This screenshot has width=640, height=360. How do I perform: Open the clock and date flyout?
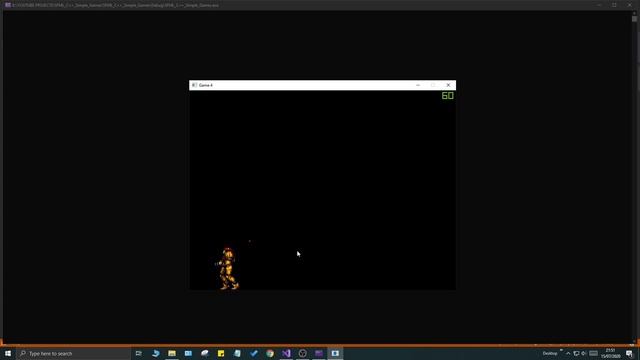[x=611, y=353]
